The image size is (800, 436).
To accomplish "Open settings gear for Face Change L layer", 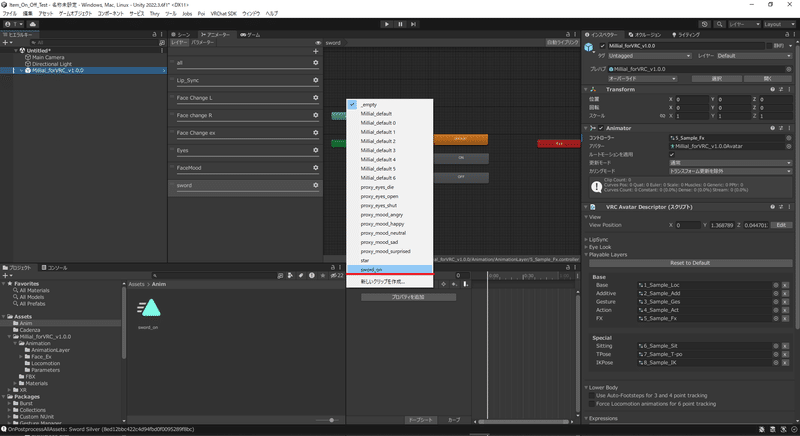I will pos(315,97).
